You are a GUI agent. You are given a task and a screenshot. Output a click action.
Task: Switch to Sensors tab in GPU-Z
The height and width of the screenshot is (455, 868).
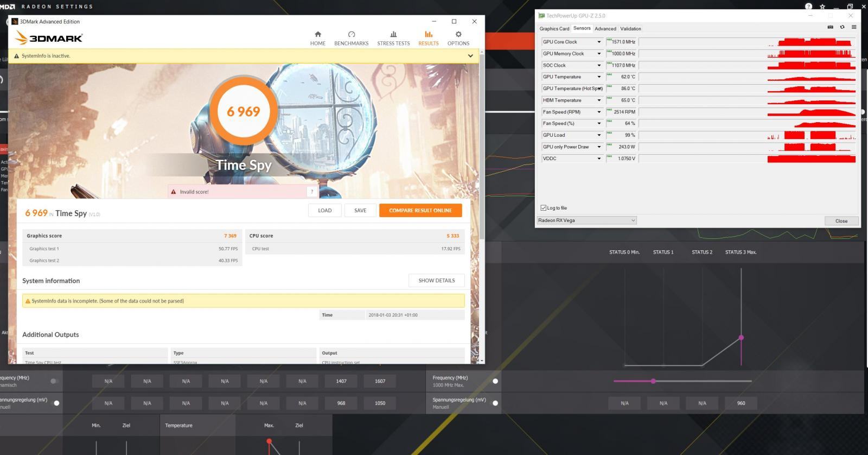click(582, 28)
